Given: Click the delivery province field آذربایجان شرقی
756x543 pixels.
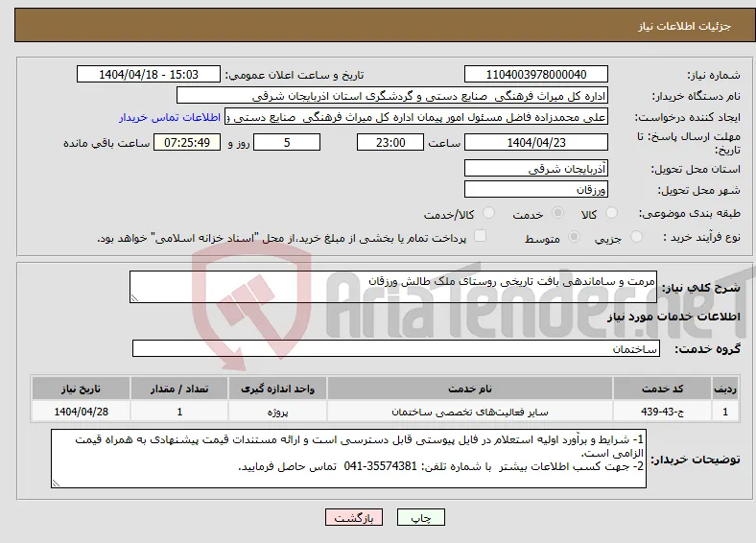Looking at the screenshot, I should tap(535, 168).
